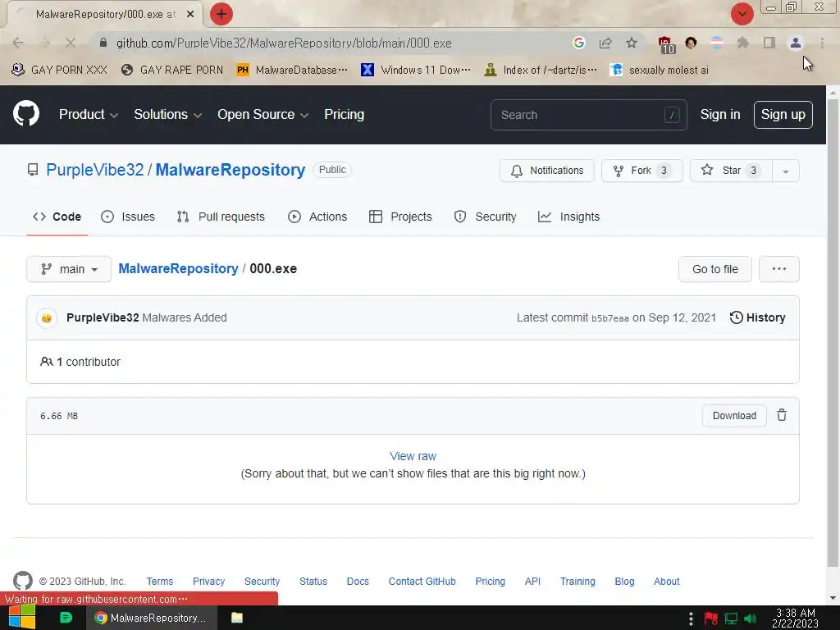Image resolution: width=840 pixels, height=630 pixels.
Task: Open the Chrome three-dot menu
Action: [822, 43]
